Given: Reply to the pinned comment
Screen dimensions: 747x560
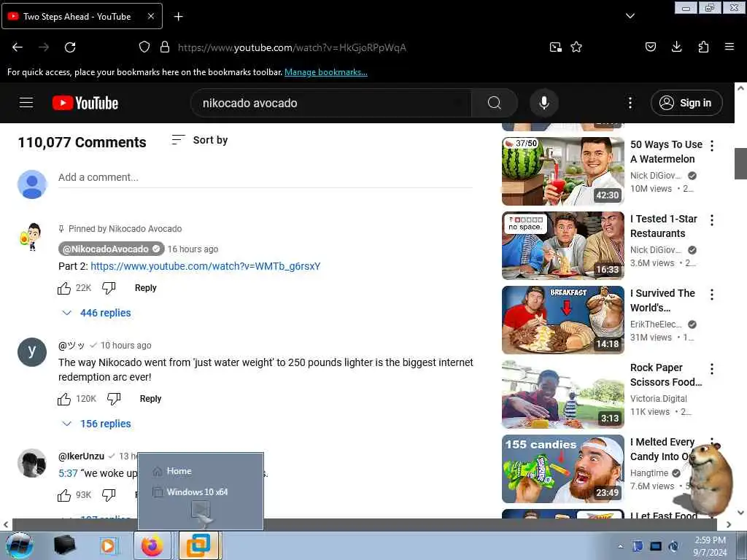Looking at the screenshot, I should pos(145,287).
